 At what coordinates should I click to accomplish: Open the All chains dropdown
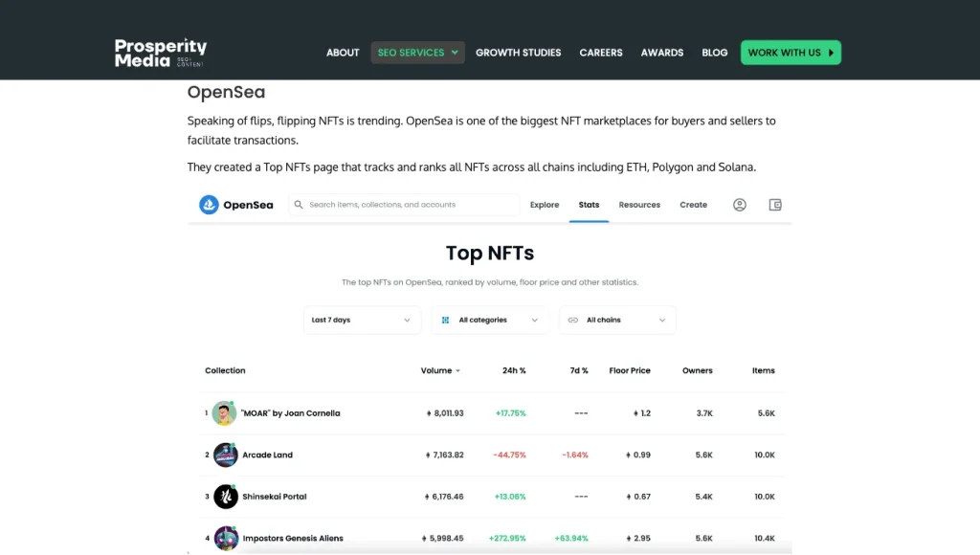[617, 320]
